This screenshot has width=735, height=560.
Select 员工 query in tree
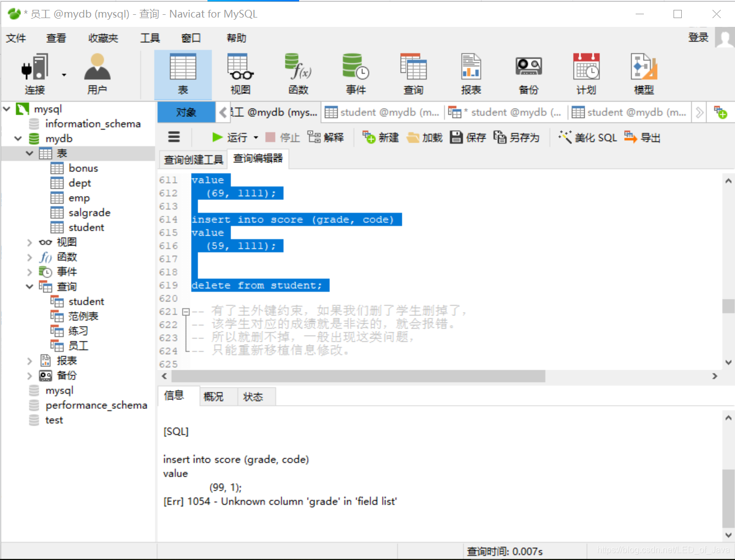pos(78,346)
